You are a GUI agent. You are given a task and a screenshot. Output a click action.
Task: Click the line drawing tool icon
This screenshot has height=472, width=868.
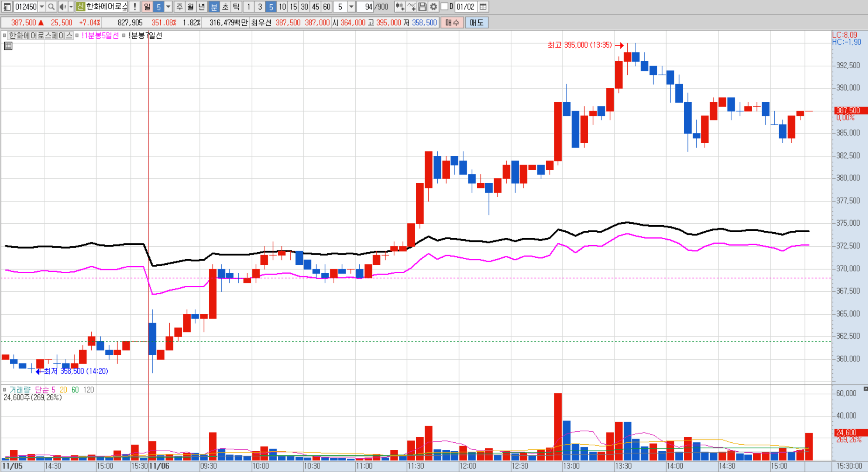(411, 7)
